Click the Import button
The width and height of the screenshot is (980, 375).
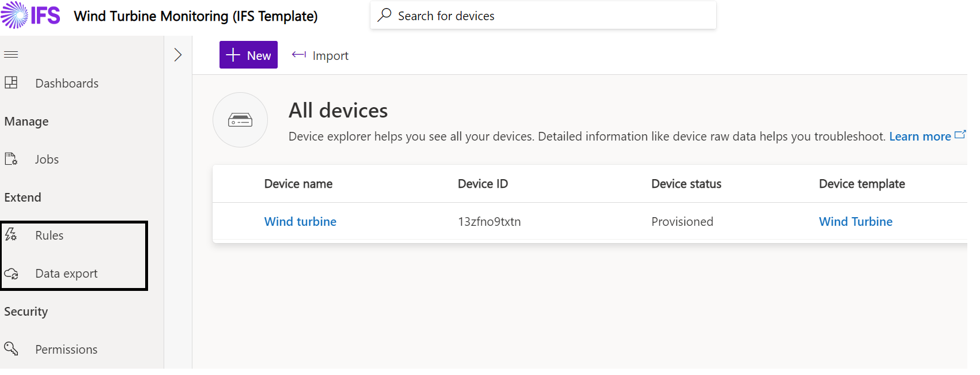coord(320,55)
